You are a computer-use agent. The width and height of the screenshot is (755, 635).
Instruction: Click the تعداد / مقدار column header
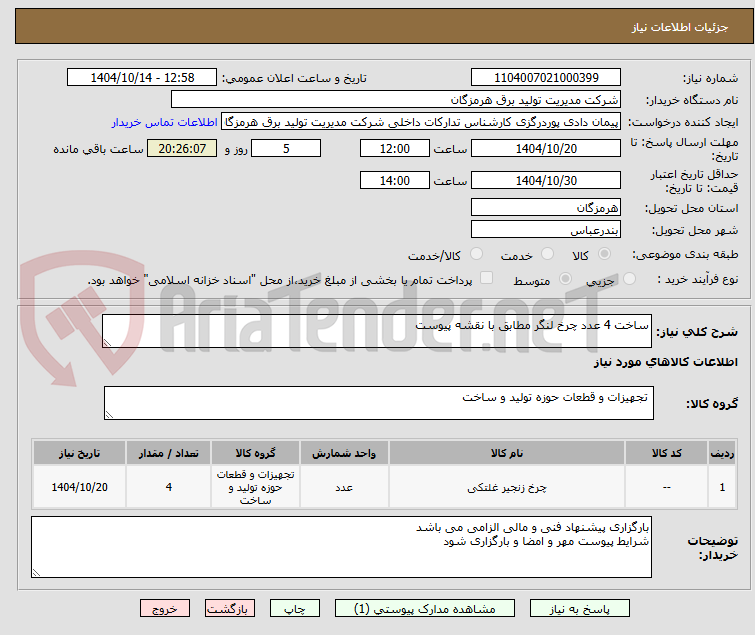tap(169, 453)
